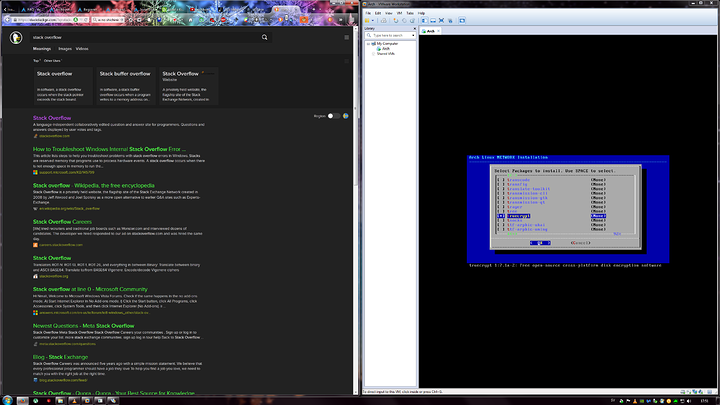Open Stack overflow Wikipedia result link
The image size is (720, 405).
click(x=94, y=186)
